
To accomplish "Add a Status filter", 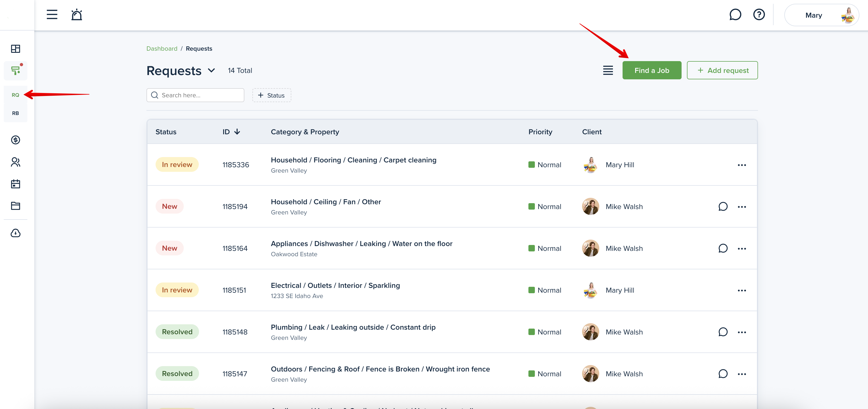I will pos(272,95).
